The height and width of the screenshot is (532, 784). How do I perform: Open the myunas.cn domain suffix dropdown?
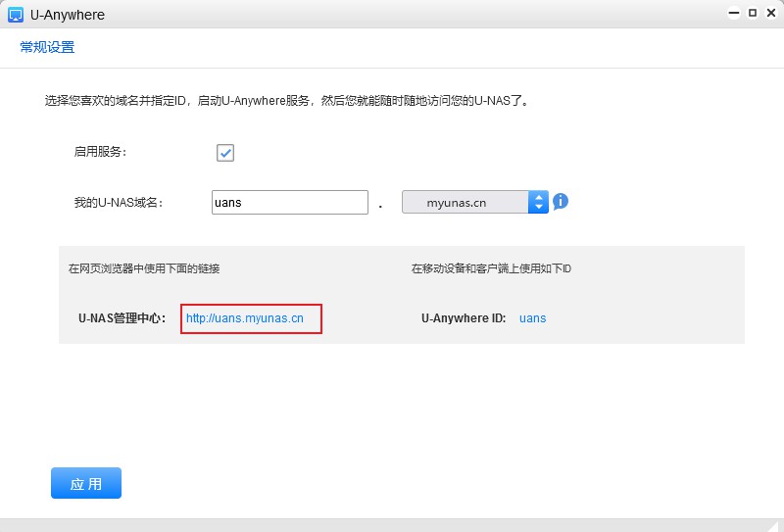465,203
